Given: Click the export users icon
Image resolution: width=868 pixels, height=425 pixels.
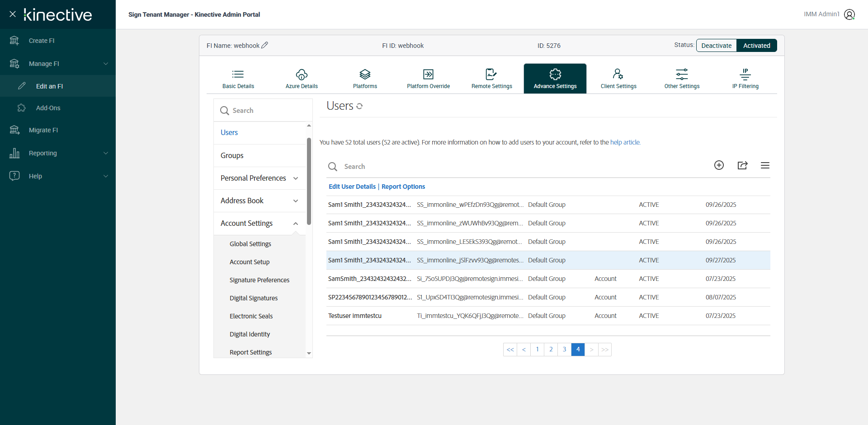Looking at the screenshot, I should coord(742,165).
